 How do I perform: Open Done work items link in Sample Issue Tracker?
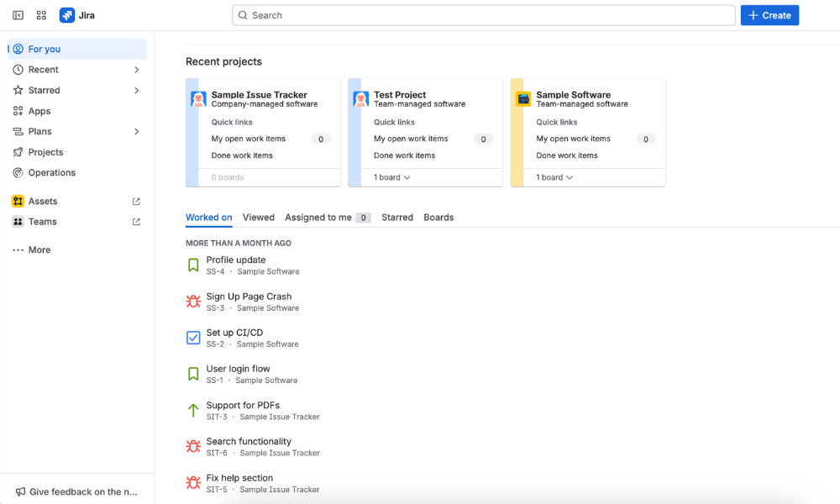[242, 155]
